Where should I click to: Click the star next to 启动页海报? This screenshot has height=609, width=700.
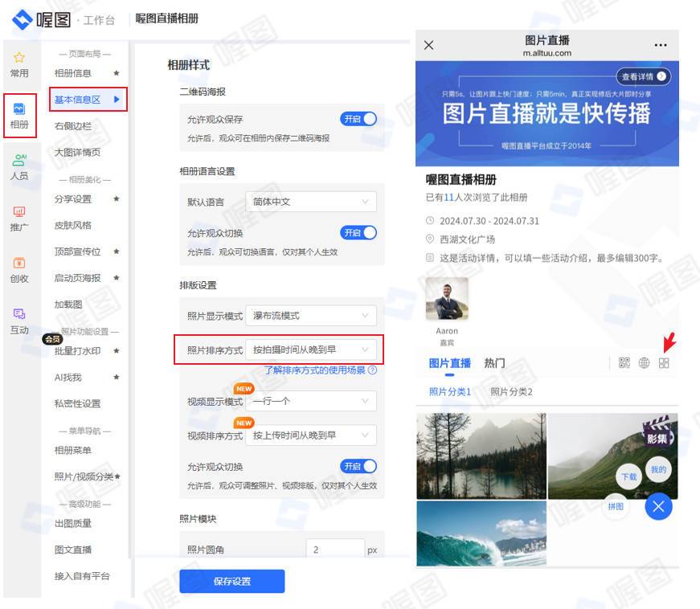(117, 278)
